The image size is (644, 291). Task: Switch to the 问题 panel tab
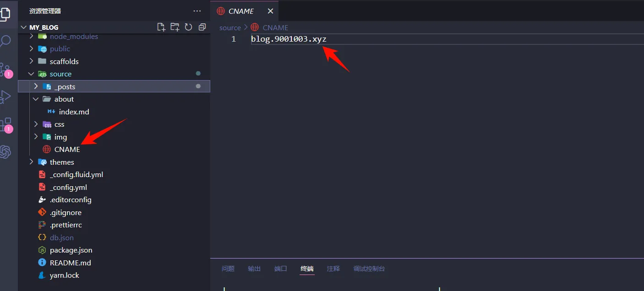[228, 269]
